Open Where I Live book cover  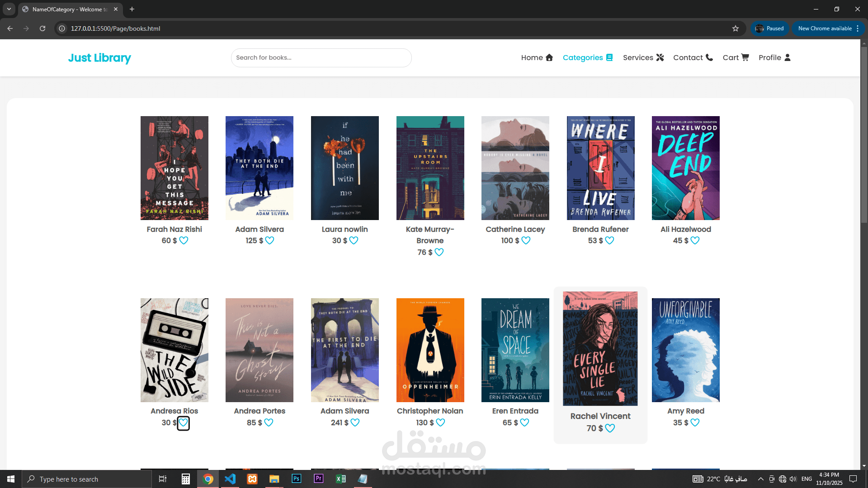point(601,168)
